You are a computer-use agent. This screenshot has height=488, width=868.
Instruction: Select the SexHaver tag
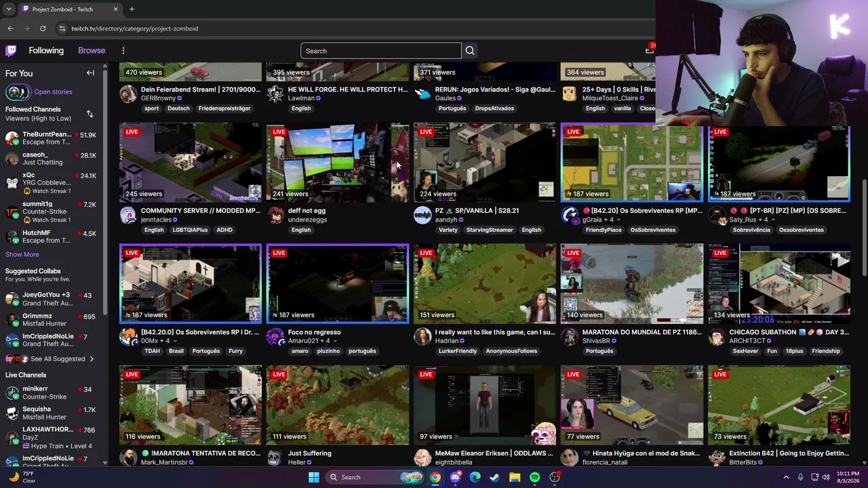click(x=745, y=351)
